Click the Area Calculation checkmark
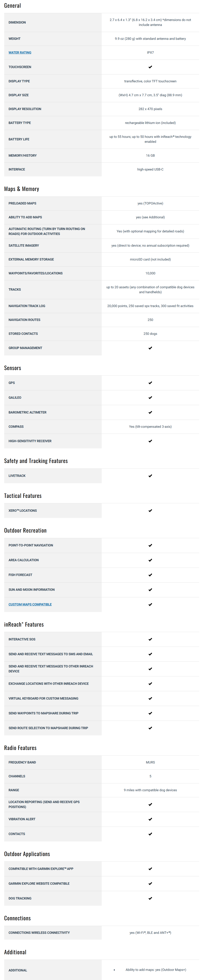Screen dimensions: 203x980 [150, 560]
